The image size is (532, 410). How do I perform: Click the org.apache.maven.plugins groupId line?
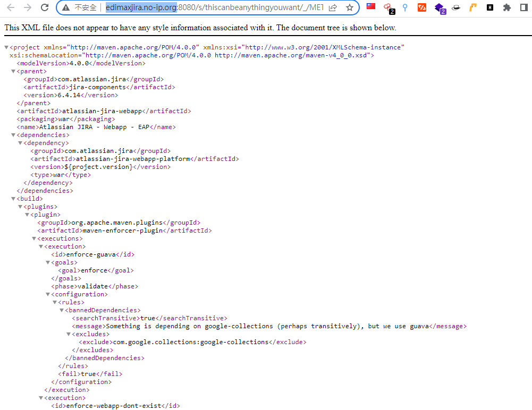pos(119,223)
